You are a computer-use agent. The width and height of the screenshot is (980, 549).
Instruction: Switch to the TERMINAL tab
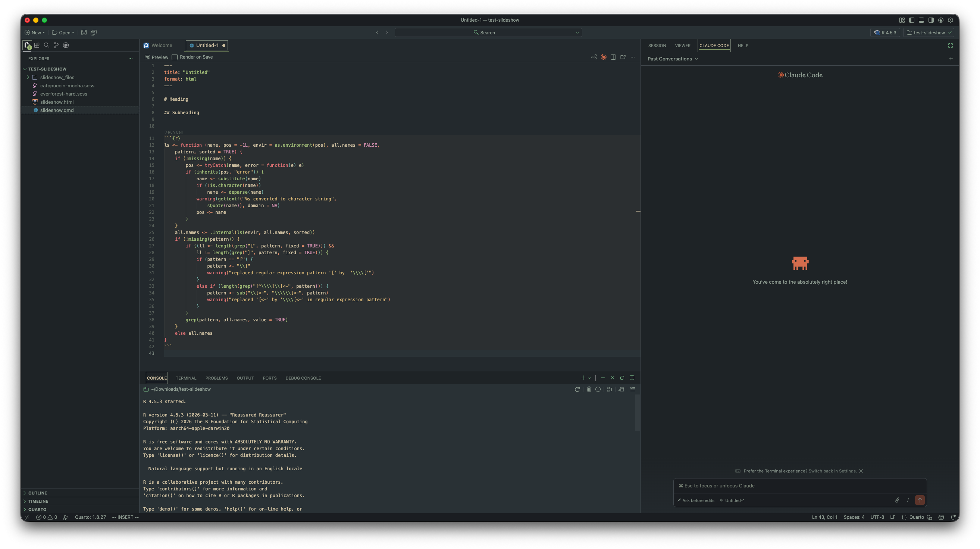[186, 378]
